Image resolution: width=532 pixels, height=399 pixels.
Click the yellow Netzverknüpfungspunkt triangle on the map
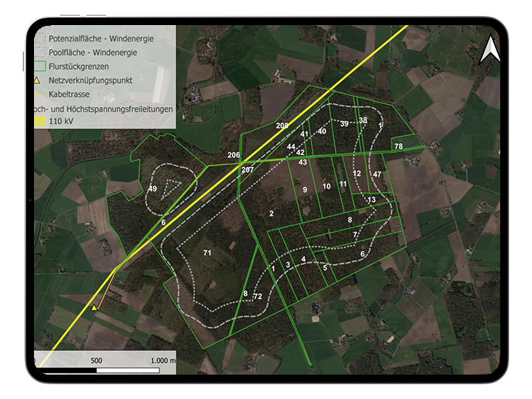[95, 307]
